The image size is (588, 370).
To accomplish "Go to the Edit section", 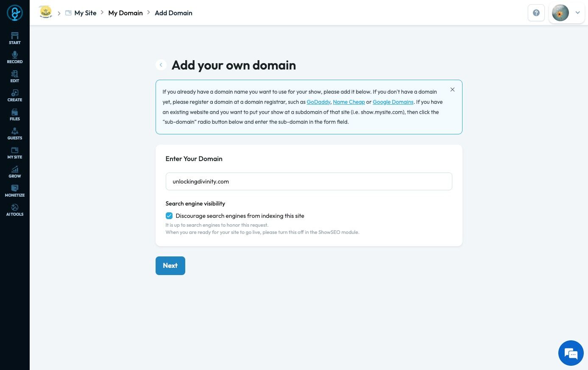I will point(15,76).
